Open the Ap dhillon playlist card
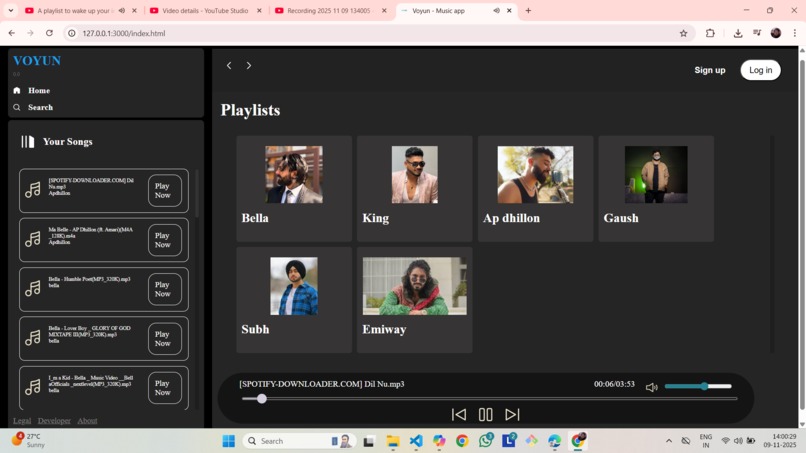Image resolution: width=806 pixels, height=453 pixels. pyautogui.click(x=535, y=189)
